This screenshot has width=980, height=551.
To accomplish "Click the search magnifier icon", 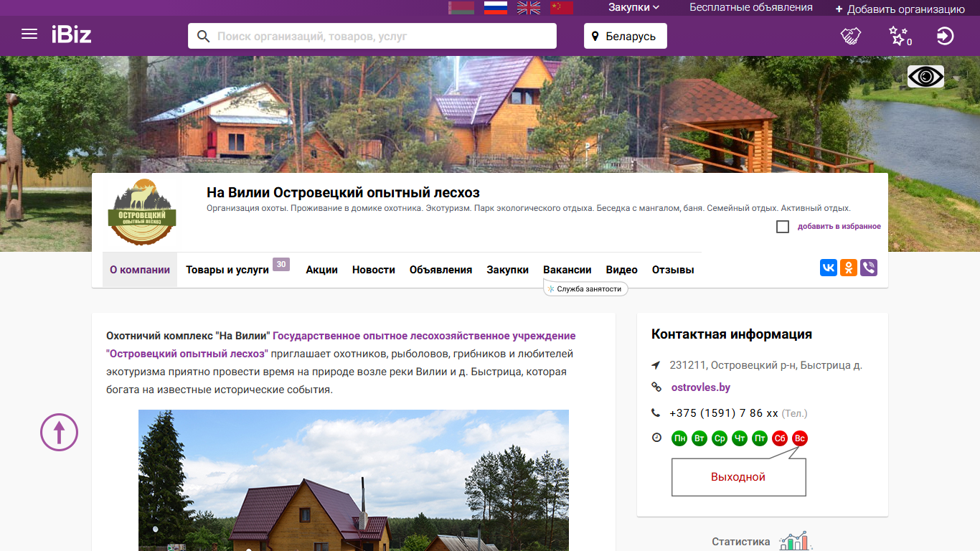I will [x=203, y=36].
